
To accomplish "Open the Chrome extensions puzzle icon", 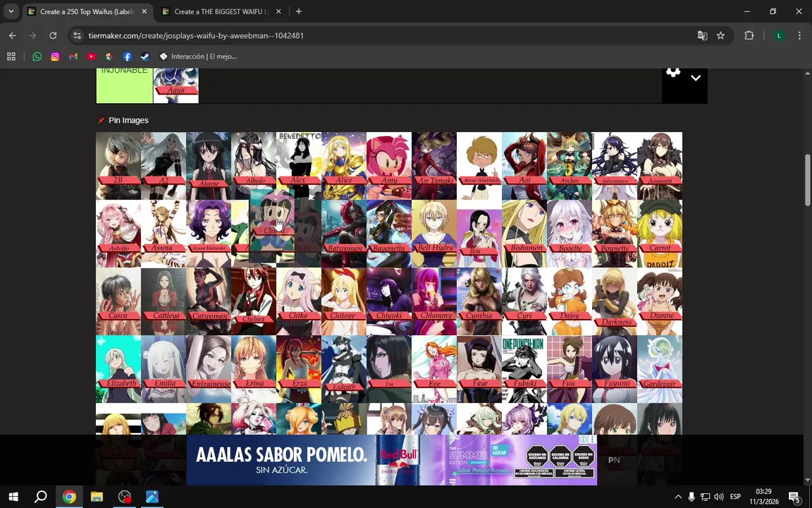I will click(x=749, y=36).
